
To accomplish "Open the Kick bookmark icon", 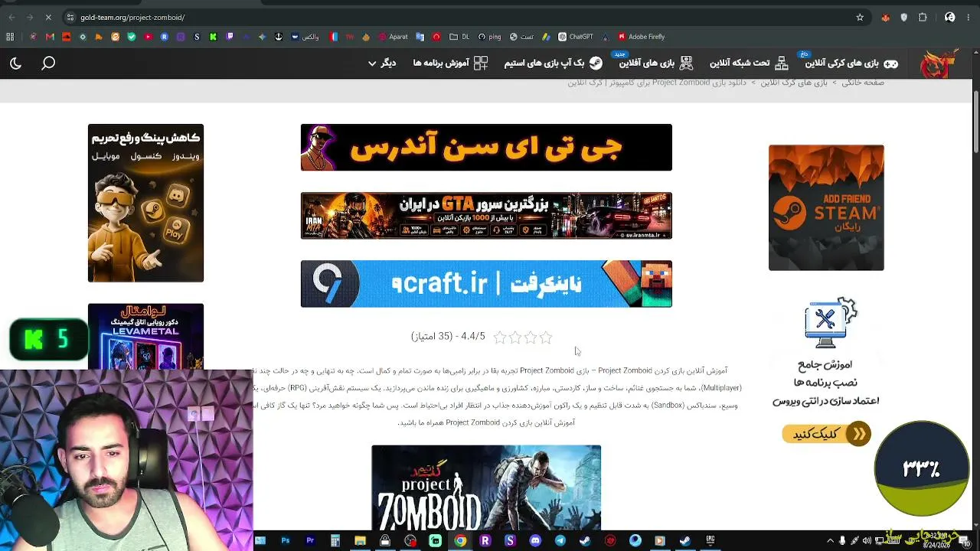I will (213, 37).
